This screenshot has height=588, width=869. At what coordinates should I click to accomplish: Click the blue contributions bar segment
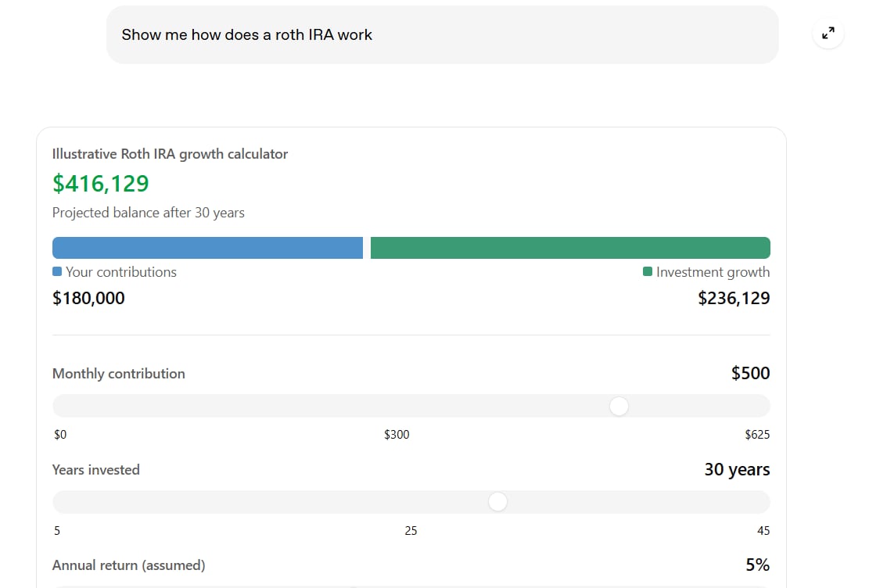[x=207, y=248]
